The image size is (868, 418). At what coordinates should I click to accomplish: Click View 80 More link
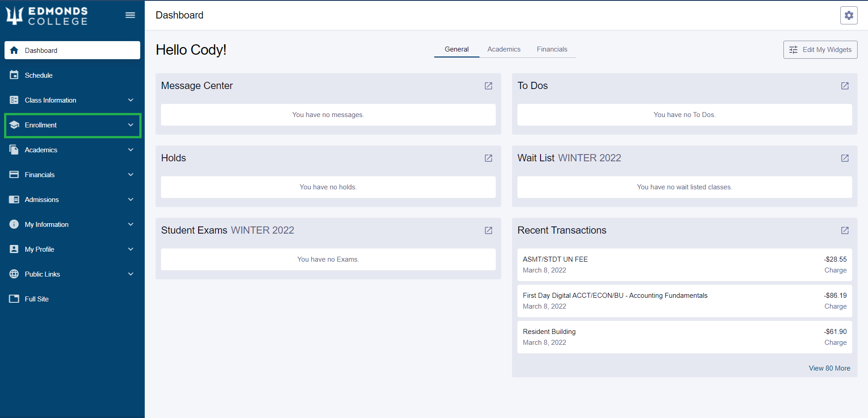click(x=829, y=368)
